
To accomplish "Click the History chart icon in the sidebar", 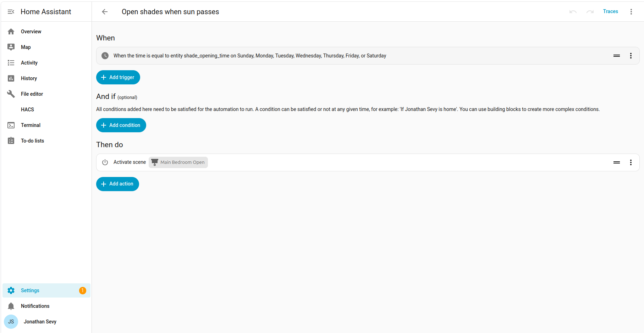I will (11, 78).
